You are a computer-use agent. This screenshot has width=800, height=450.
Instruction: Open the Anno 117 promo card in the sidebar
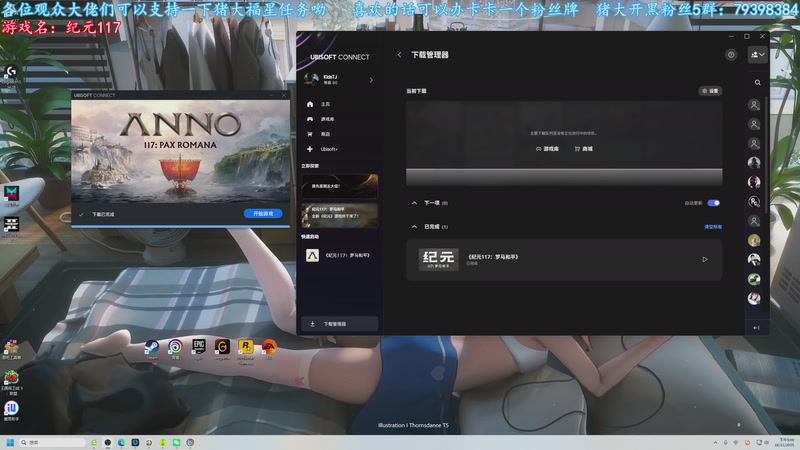[340, 214]
